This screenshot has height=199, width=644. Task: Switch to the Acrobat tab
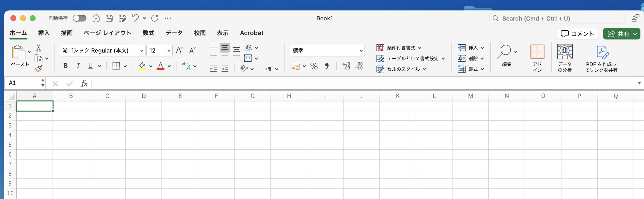252,33
